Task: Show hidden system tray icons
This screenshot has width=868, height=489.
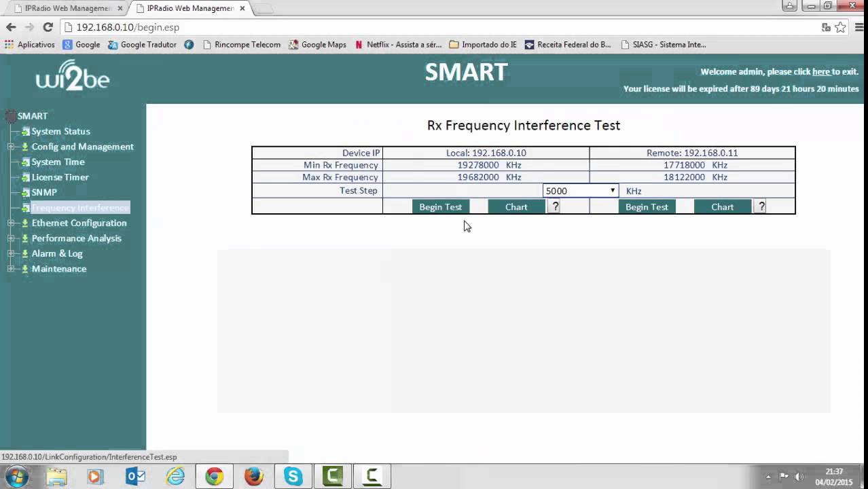Action: [768, 477]
